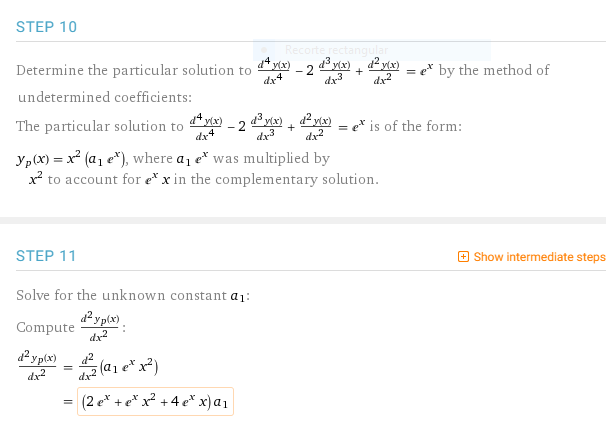This screenshot has width=606, height=440.
Task: Click the y_p(x) = x²(a1 e^x) formula
Action: (84, 159)
